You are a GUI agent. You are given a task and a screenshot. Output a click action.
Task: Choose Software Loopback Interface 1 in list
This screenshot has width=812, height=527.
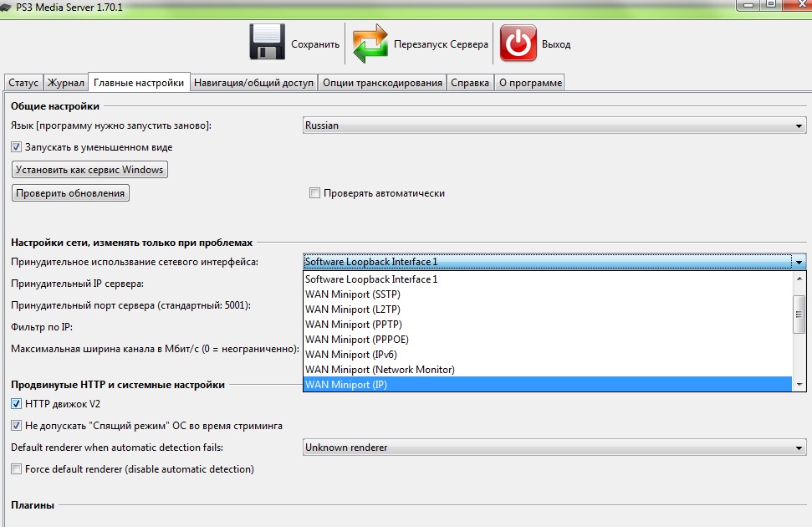point(548,279)
